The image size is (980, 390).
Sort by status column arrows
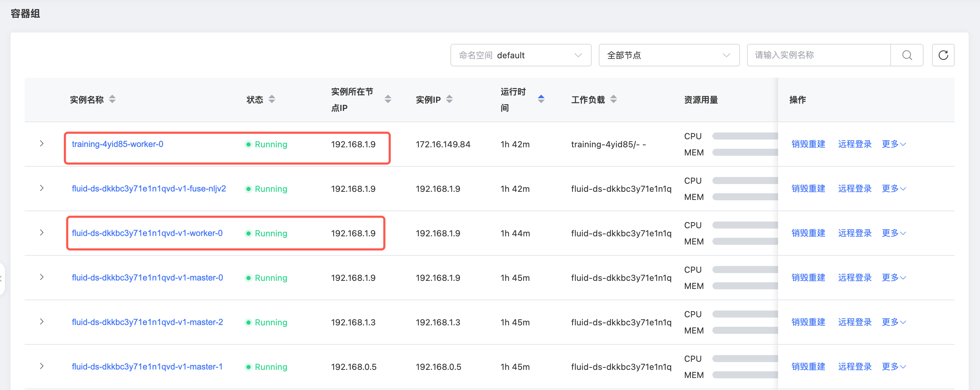point(271,99)
